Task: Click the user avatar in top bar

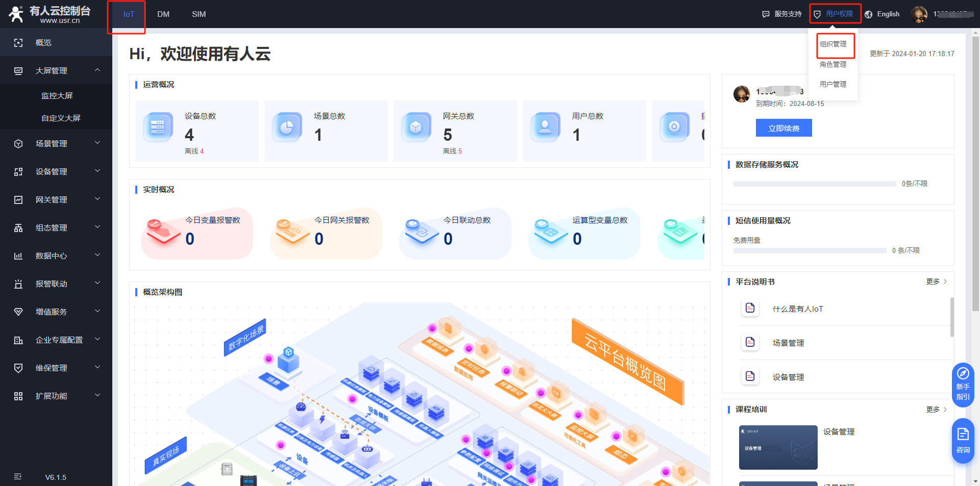Action: point(919,14)
